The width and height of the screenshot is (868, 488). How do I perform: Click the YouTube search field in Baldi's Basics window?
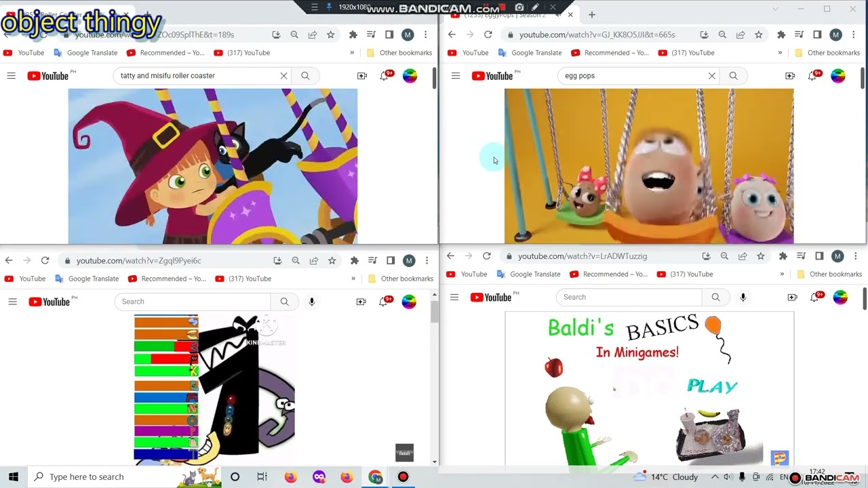[629, 297]
